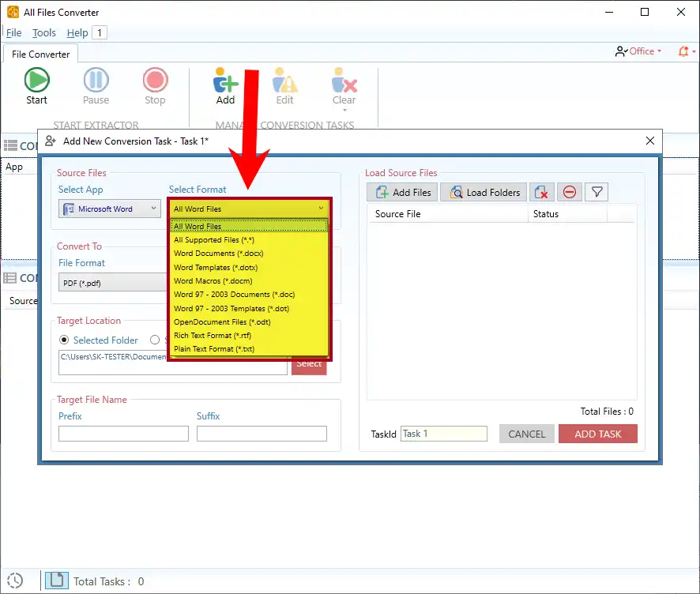This screenshot has height=594, width=700.
Task: Choose Word Macros (*.docm) option
Action: click(x=249, y=280)
